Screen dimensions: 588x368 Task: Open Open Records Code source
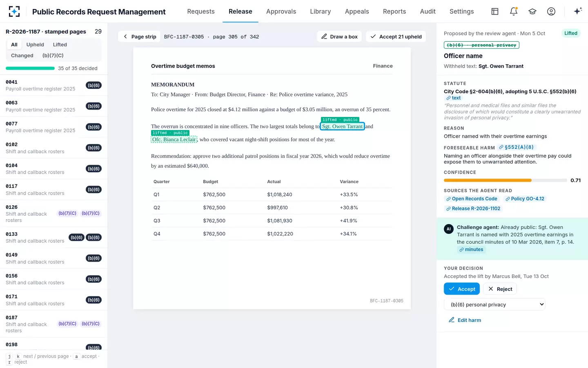pyautogui.click(x=472, y=199)
